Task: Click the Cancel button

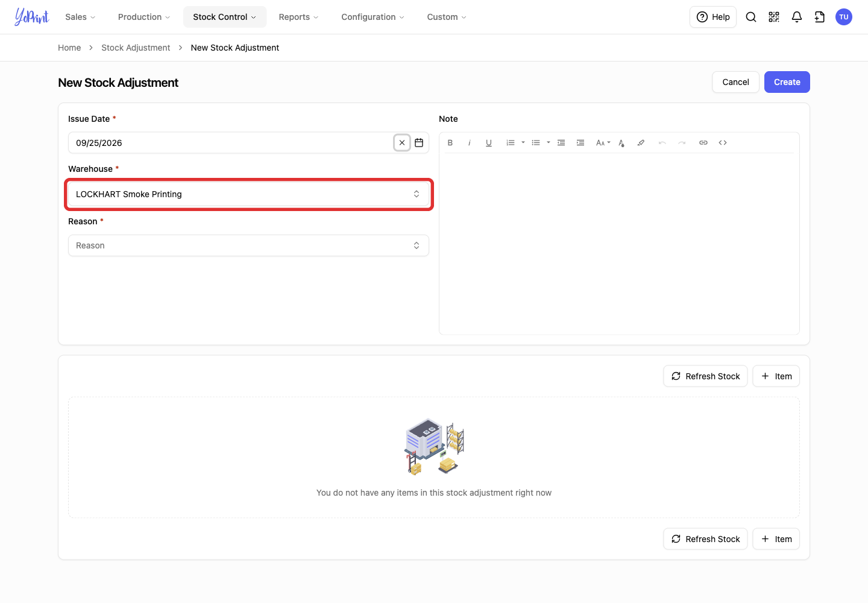Action: (x=736, y=82)
